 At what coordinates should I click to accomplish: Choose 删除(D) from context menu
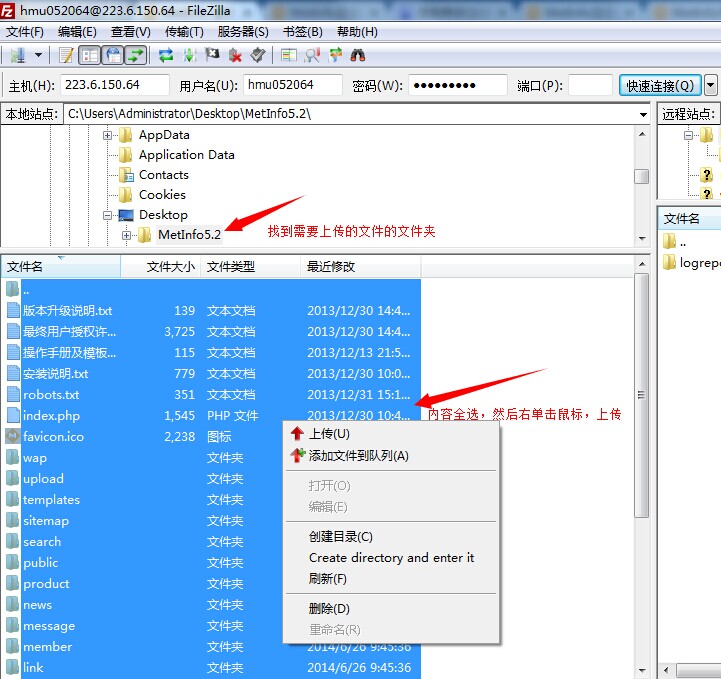pos(391,609)
